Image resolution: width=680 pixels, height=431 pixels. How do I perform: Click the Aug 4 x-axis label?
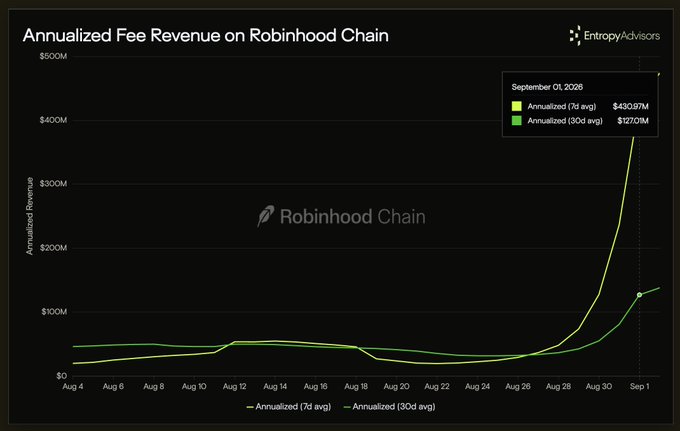point(72,386)
